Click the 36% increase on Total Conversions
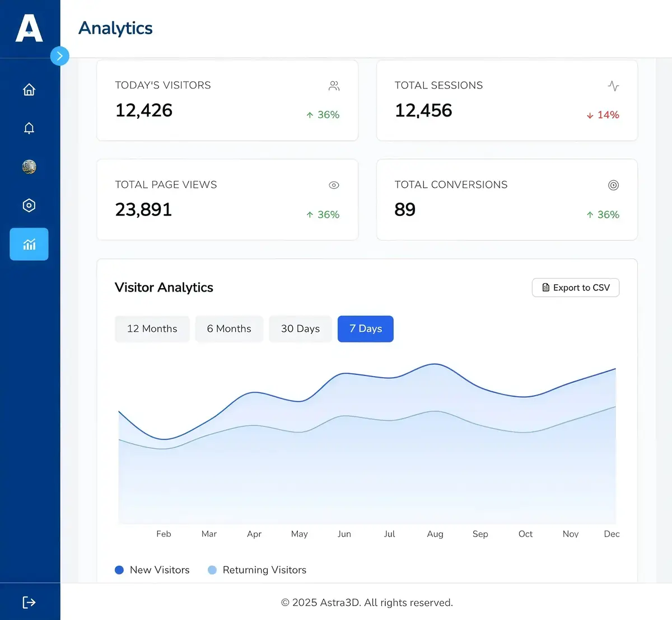Screen dimensions: 672x620 coord(603,214)
